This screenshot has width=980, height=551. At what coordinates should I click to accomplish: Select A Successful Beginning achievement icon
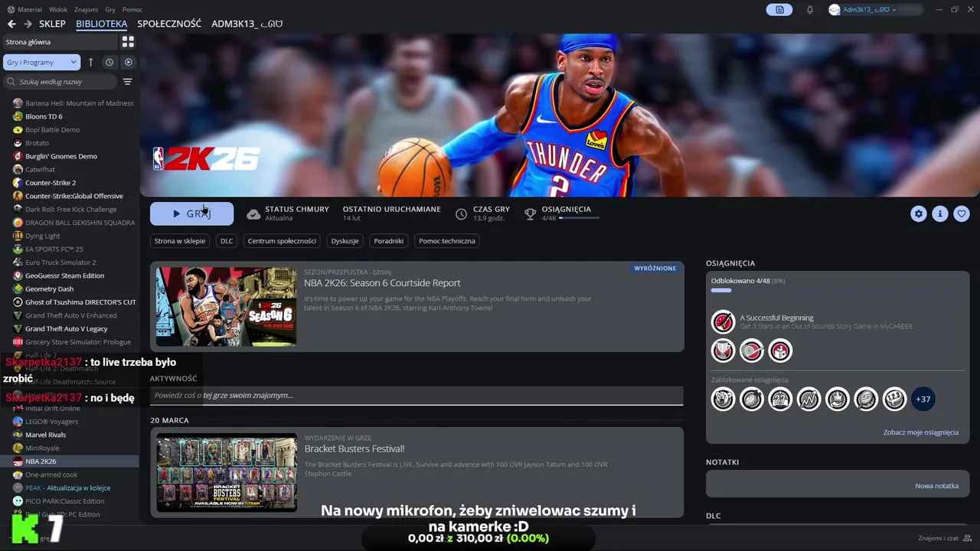tap(723, 321)
